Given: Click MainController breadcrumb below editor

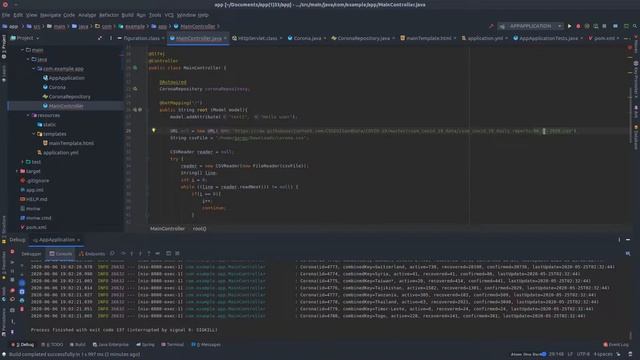Looking at the screenshot, I should [x=167, y=229].
